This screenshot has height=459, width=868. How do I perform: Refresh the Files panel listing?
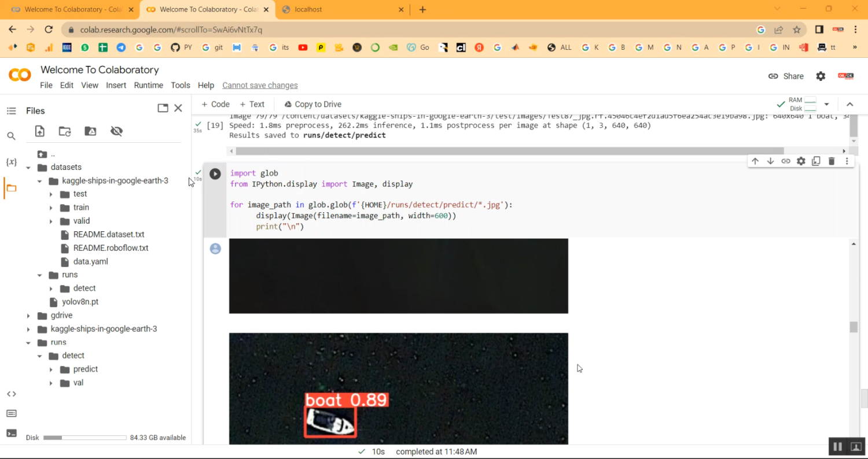pyautogui.click(x=65, y=131)
